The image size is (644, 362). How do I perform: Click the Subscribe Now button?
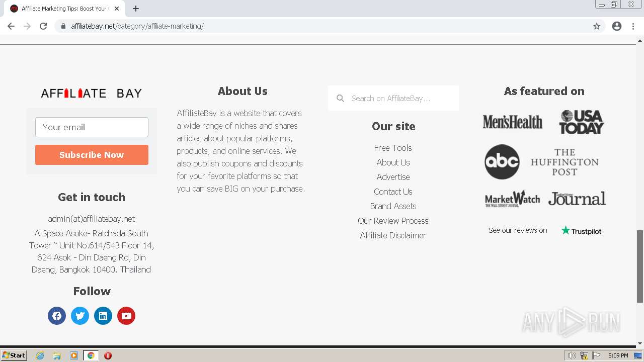pyautogui.click(x=92, y=155)
